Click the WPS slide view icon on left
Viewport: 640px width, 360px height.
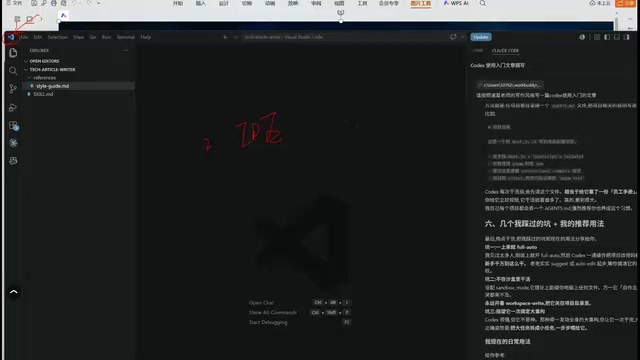(29, 19)
